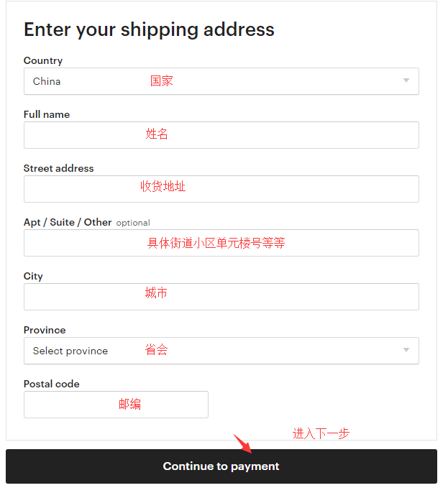The height and width of the screenshot is (493, 448).
Task: Click the Postal code label
Action: (52, 384)
